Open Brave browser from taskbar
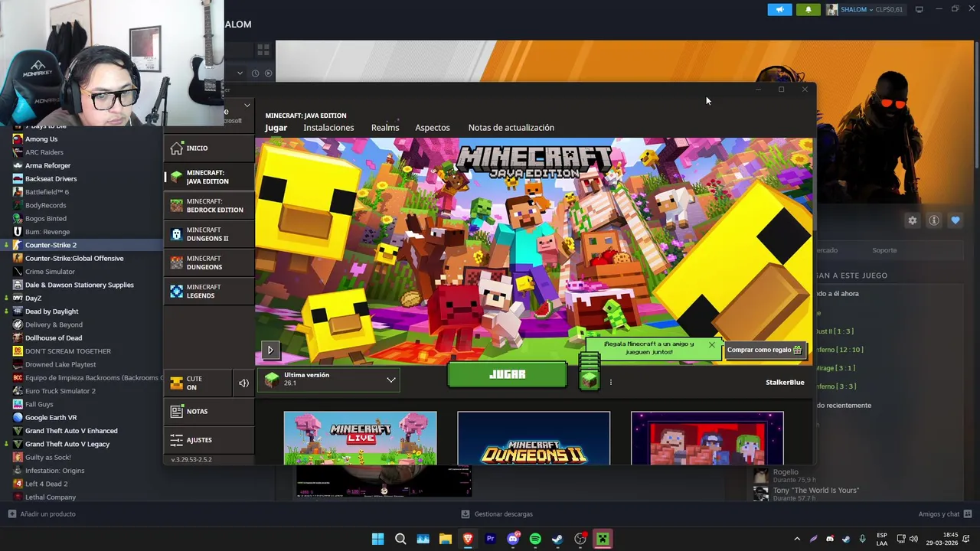980x551 pixels. (468, 540)
